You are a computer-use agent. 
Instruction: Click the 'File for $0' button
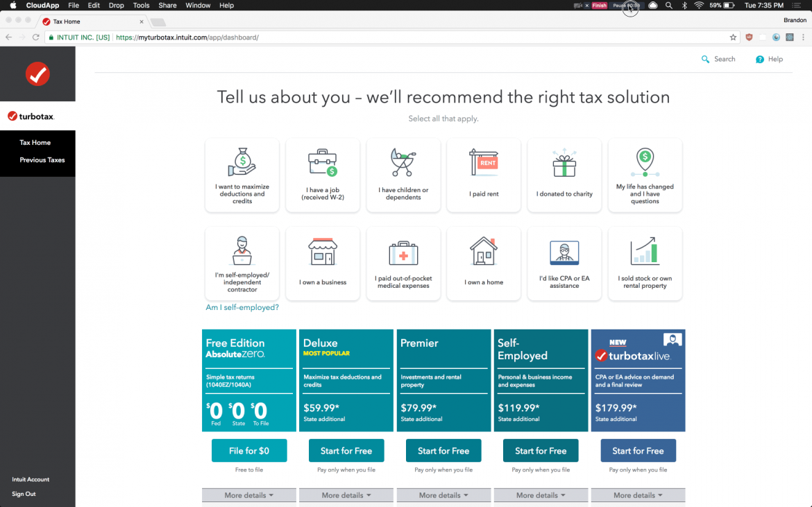point(248,450)
